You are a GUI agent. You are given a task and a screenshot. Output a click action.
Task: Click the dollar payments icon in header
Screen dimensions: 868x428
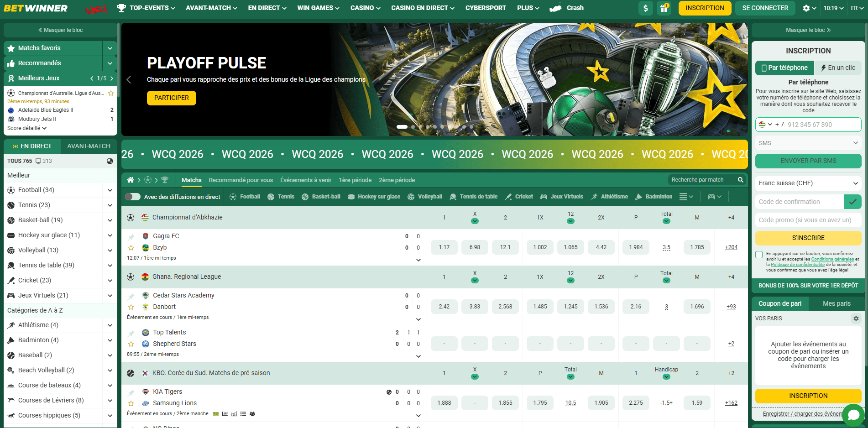pos(645,8)
